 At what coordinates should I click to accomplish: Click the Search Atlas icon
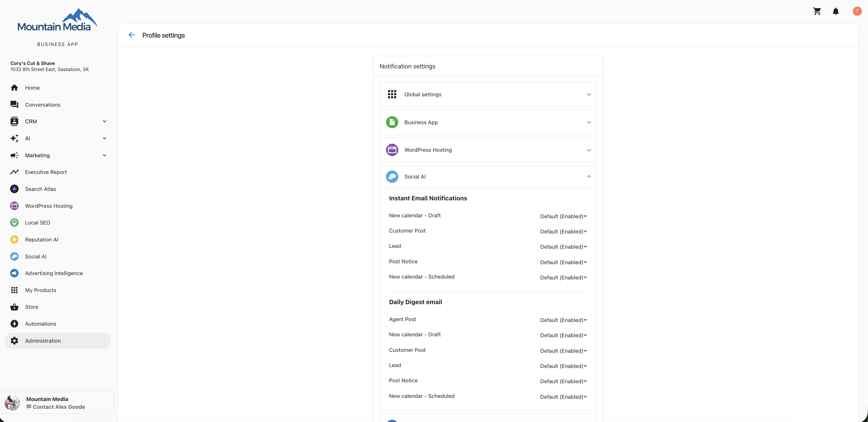tap(14, 189)
